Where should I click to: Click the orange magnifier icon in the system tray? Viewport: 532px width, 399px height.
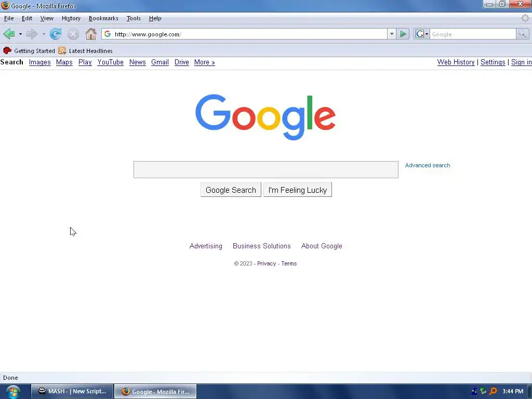click(x=494, y=392)
